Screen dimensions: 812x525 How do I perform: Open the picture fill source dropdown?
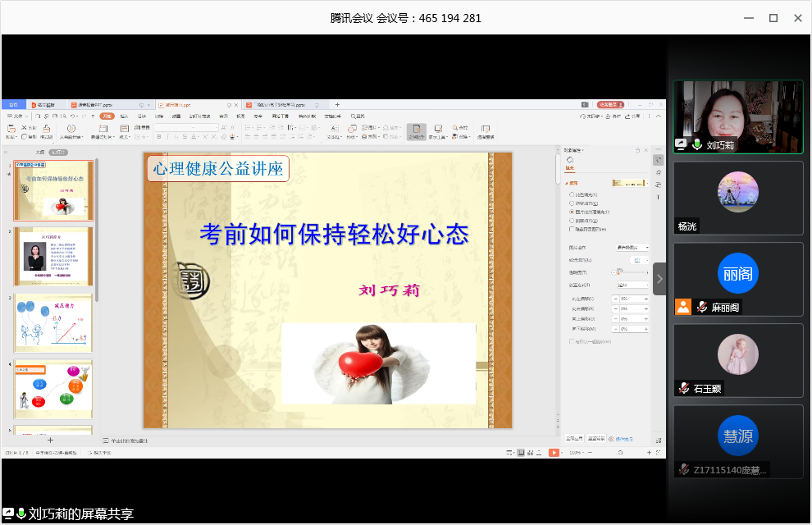(x=632, y=247)
